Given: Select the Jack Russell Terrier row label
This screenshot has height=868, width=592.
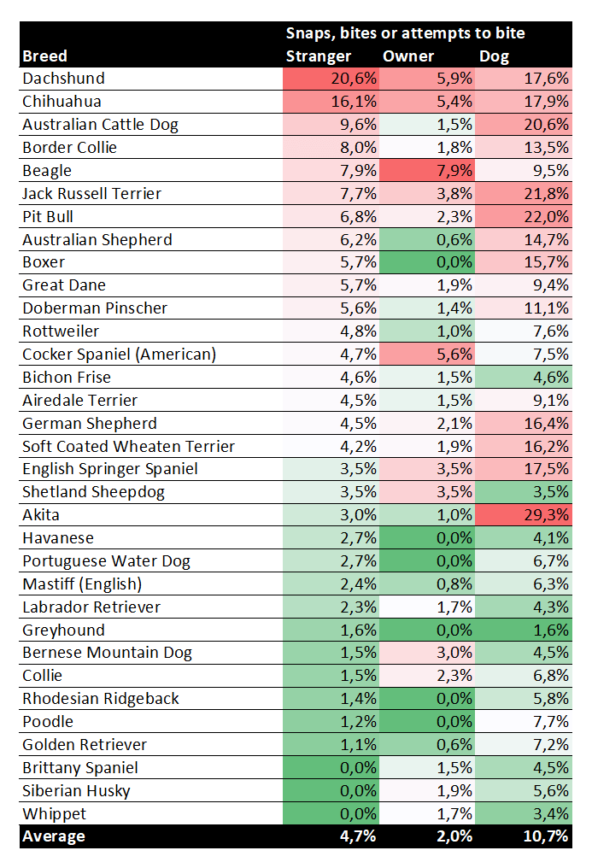Looking at the screenshot, I should click(x=92, y=194).
